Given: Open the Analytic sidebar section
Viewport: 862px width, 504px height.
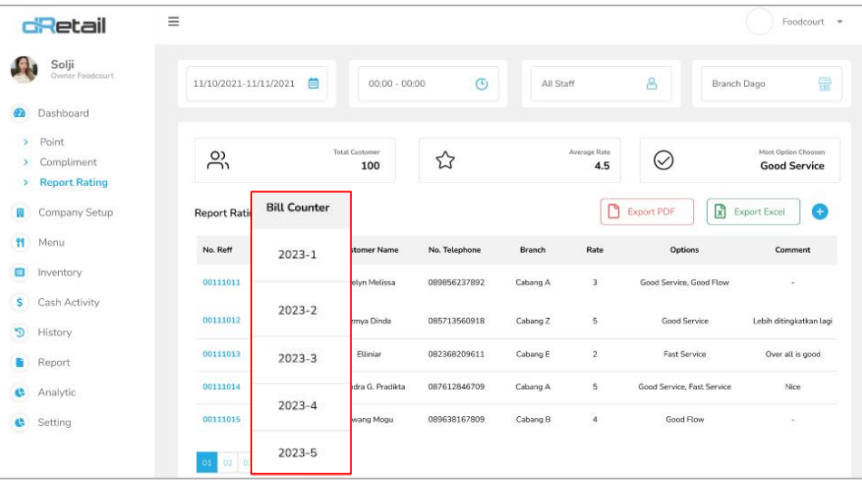Looking at the screenshot, I should [x=56, y=393].
